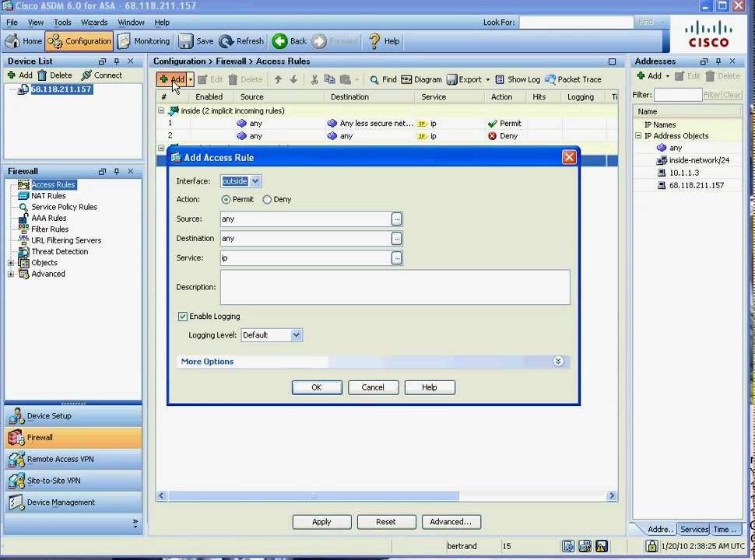
Task: Switch to Monitoring view
Action: coord(143,41)
